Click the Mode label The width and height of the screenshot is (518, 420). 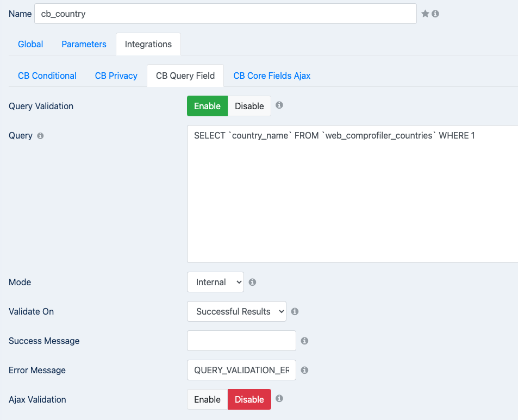point(20,282)
